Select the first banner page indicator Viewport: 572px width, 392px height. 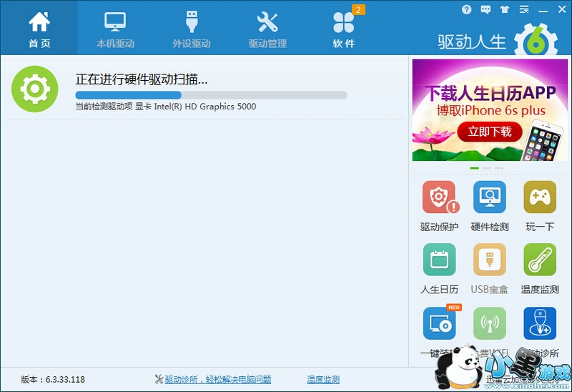(x=474, y=168)
